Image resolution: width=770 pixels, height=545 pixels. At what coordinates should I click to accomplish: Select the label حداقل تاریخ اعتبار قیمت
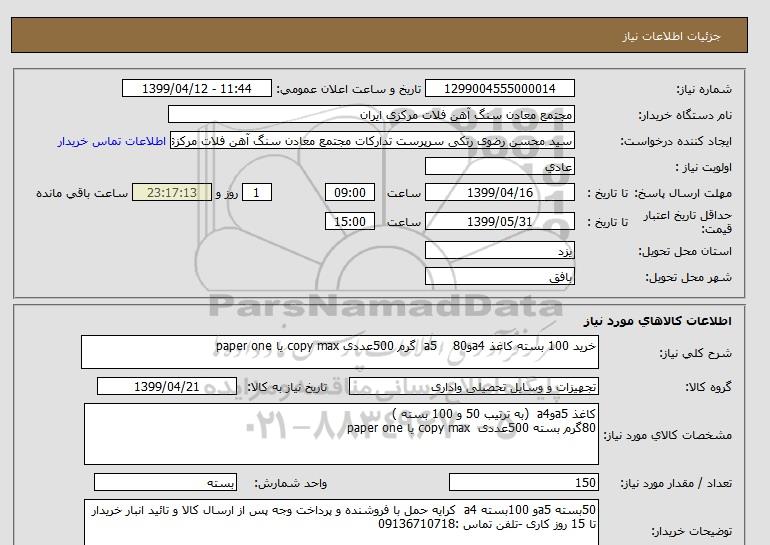[x=688, y=222]
